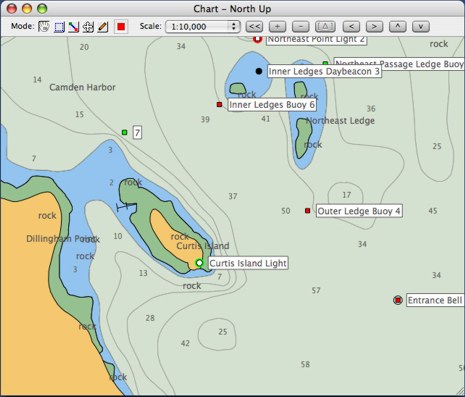Pan chart down with the v button
This screenshot has width=465, height=397.
(x=421, y=27)
